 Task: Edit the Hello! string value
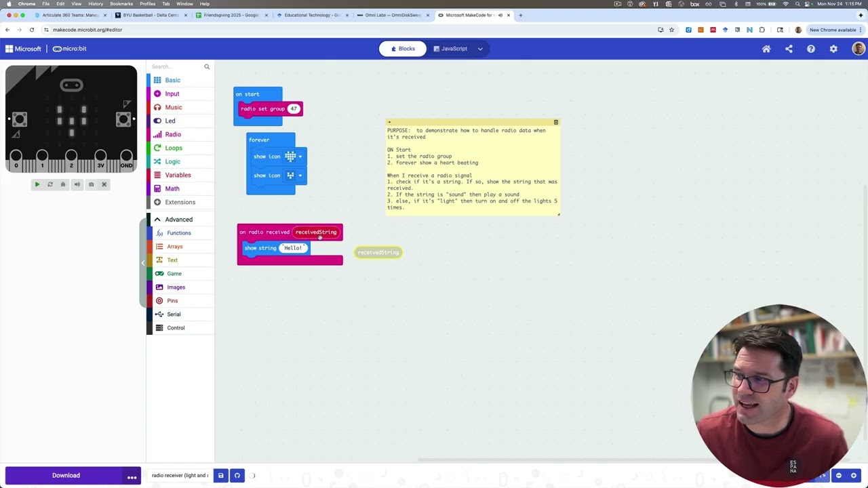click(x=293, y=248)
